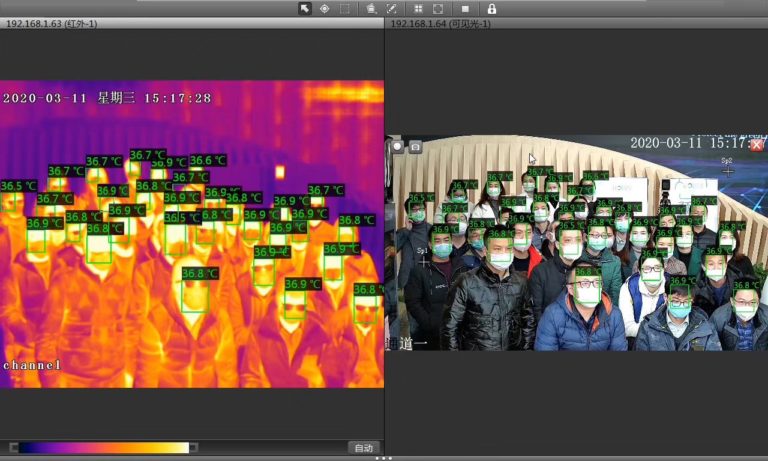Image resolution: width=768 pixels, height=461 pixels.
Task: Select the arrow pointer tool
Action: [x=305, y=8]
